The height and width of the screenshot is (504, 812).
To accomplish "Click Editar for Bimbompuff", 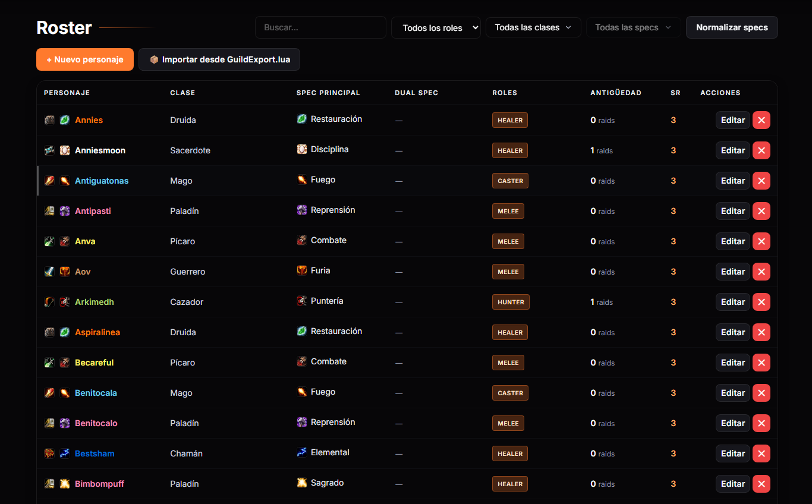I will tap(733, 484).
